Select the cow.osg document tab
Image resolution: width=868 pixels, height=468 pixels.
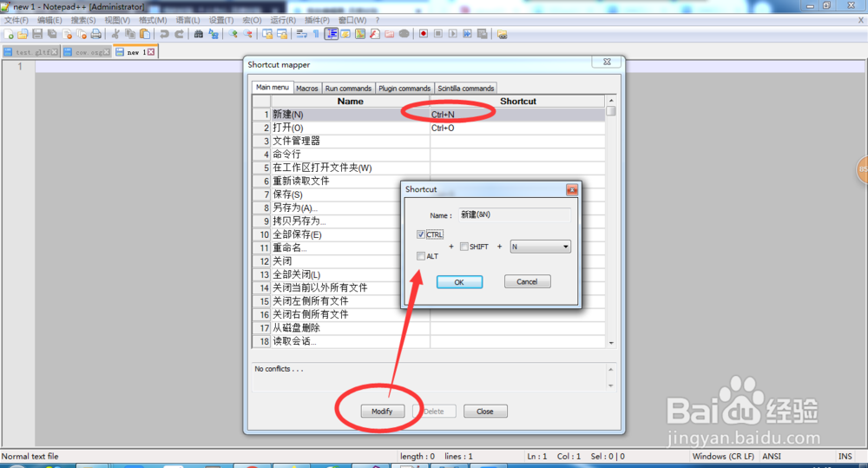(x=86, y=52)
